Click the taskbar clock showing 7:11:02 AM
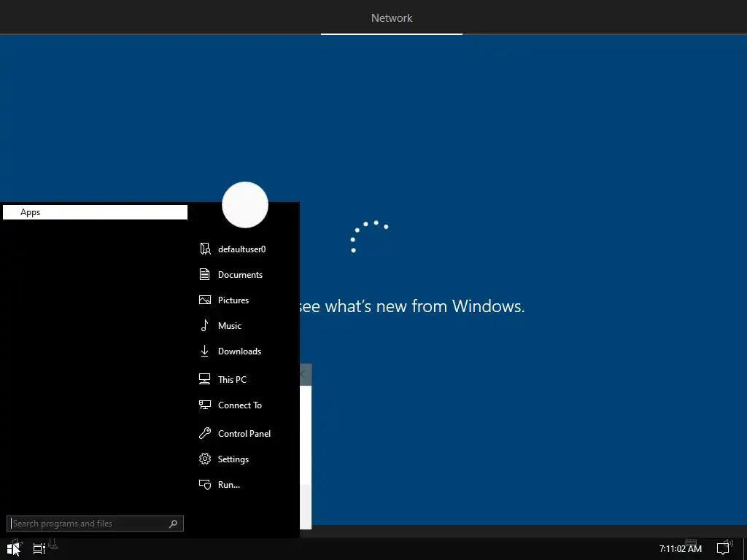Screen dimensions: 747x560 pos(681,548)
